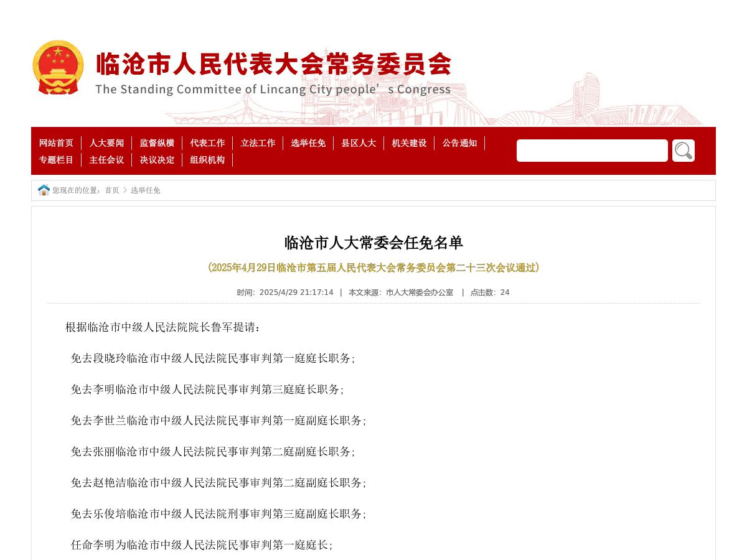Click the national emblem logo

58,67
